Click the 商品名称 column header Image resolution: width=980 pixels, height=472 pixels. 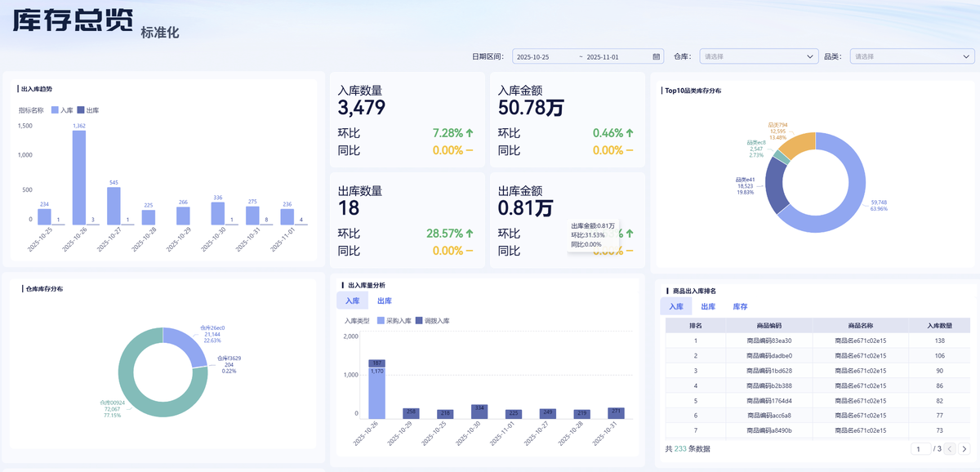tap(861, 325)
